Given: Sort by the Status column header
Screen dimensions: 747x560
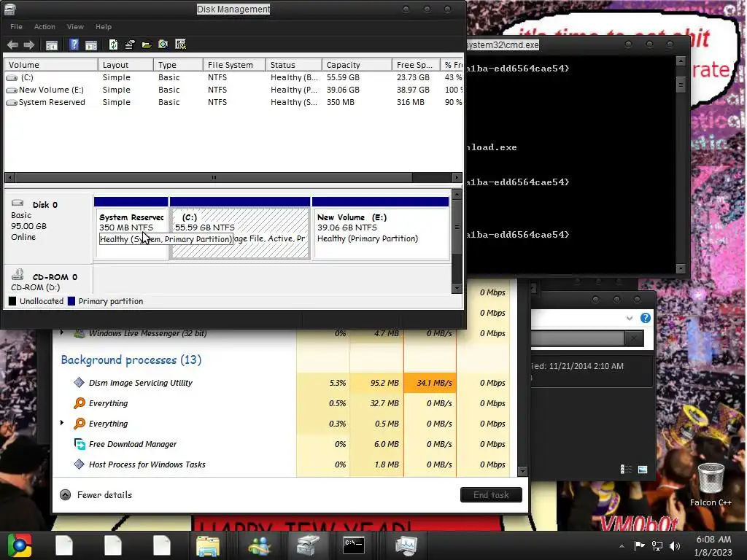Looking at the screenshot, I should pos(294,65).
